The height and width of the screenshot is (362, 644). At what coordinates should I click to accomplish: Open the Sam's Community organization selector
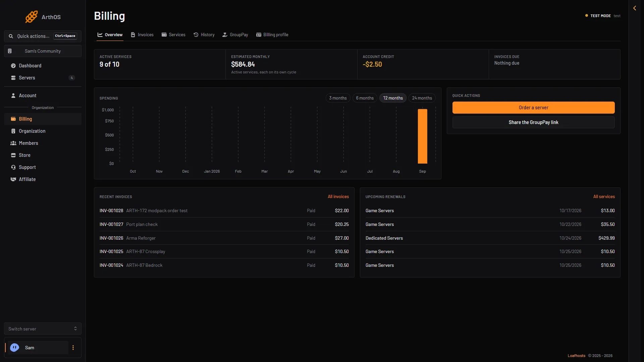click(43, 51)
